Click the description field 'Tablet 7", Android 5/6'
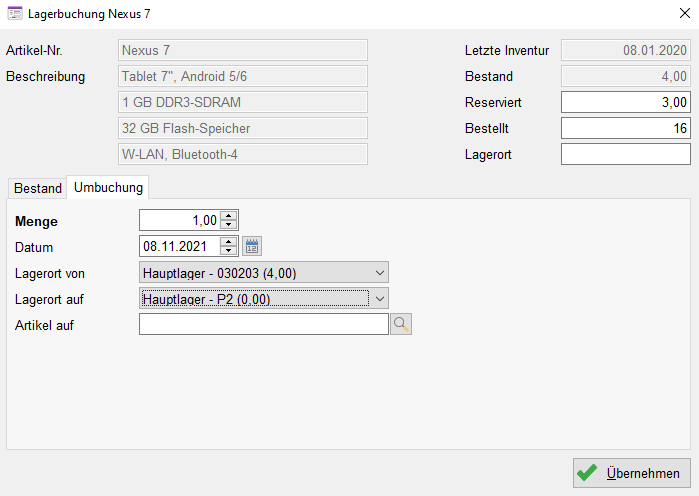 click(243, 76)
